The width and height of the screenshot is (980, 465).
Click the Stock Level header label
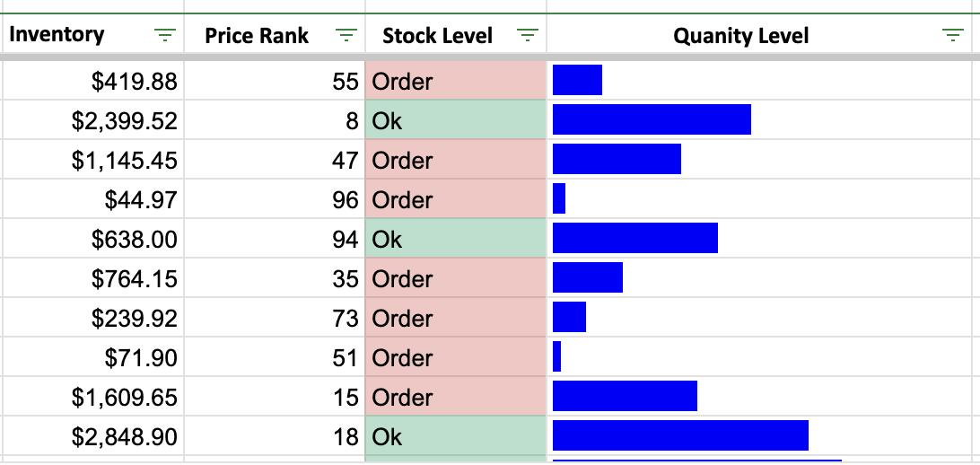click(x=437, y=36)
